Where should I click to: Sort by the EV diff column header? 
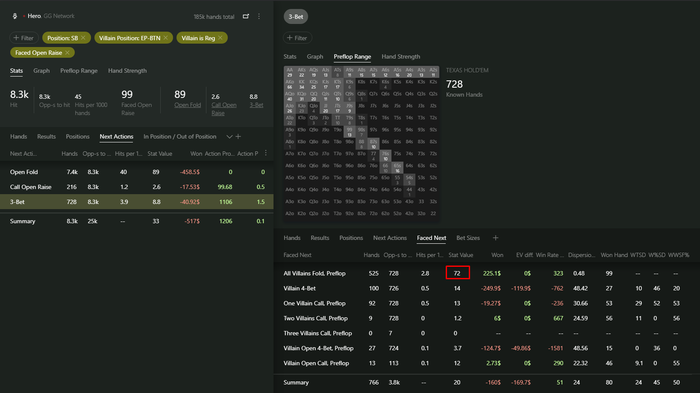[x=524, y=255]
